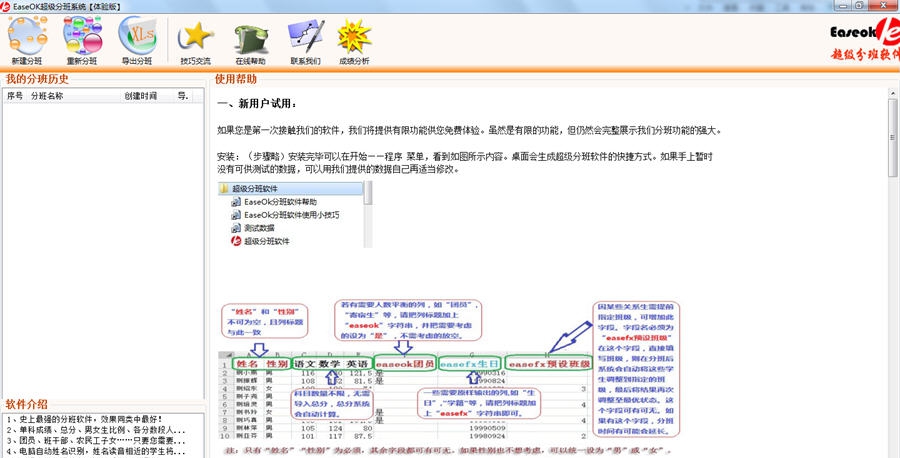Screen dimensions: 900x458
Task: Click EaseOk分班软件使用小技巧 entry in help image
Action: click(292, 215)
